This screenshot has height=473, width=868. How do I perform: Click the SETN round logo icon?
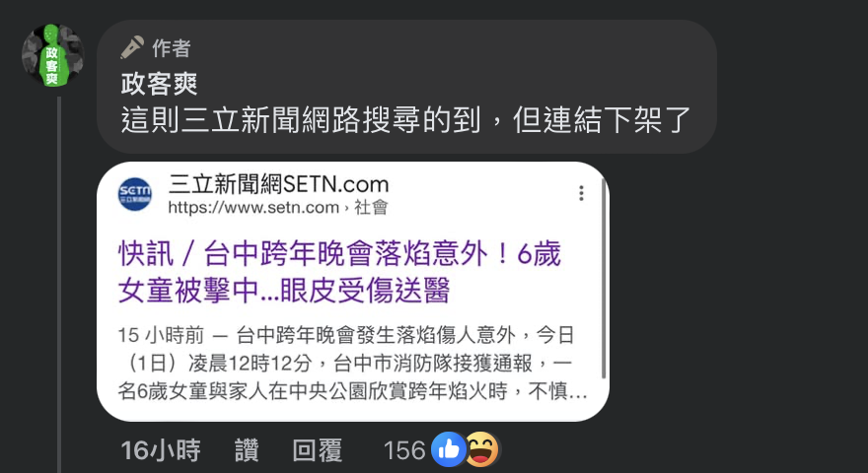[x=135, y=194]
